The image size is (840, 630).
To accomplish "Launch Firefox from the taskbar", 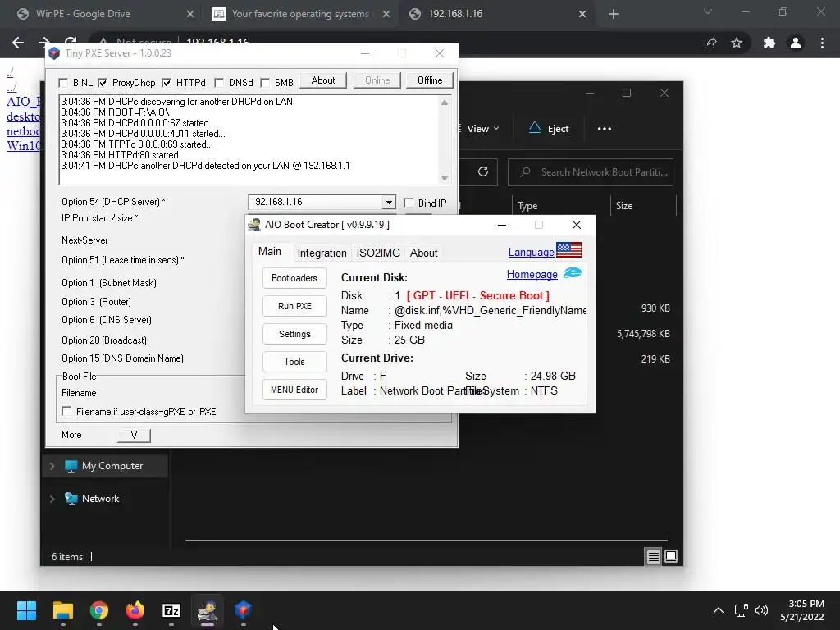I will (135, 610).
